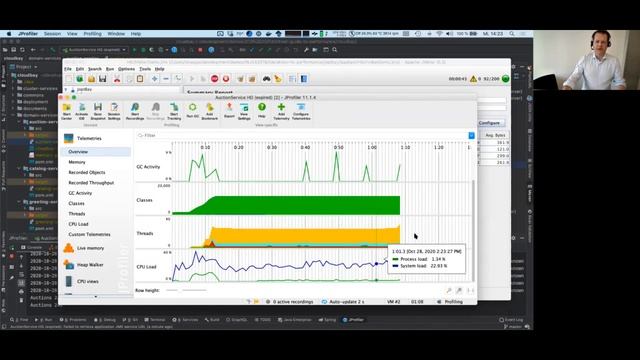Viewport: 640px width, 360px height.
Task: Open Window menu in macOS menu bar
Action: tap(116, 34)
